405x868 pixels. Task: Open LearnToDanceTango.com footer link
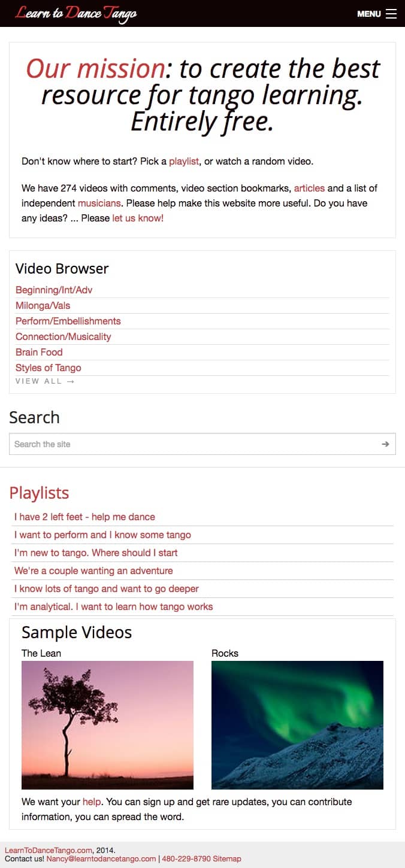(49, 850)
